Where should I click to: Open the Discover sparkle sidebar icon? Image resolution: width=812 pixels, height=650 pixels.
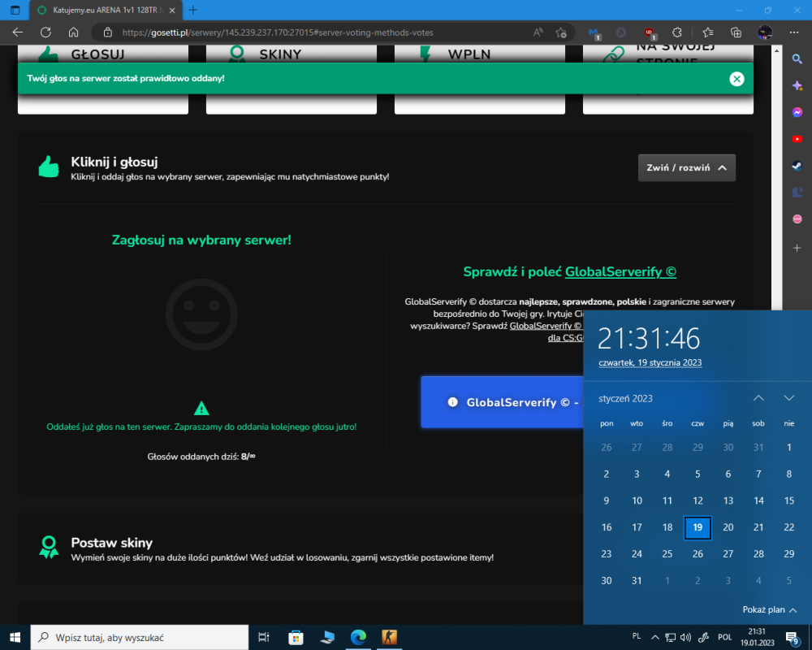coord(797,85)
